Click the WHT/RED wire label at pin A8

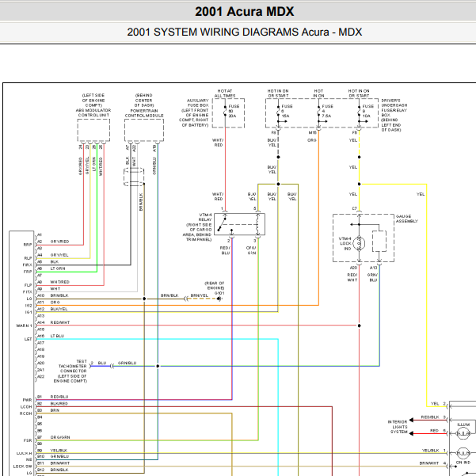coord(60,282)
